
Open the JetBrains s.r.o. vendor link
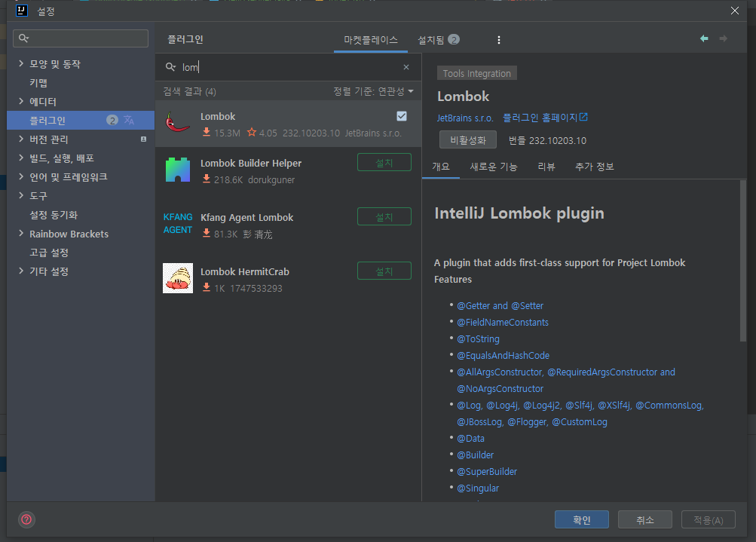tap(465, 118)
